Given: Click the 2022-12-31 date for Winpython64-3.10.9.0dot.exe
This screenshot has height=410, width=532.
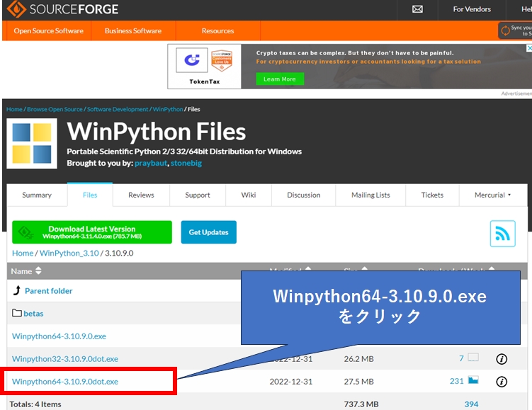Looking at the screenshot, I should click(291, 382).
